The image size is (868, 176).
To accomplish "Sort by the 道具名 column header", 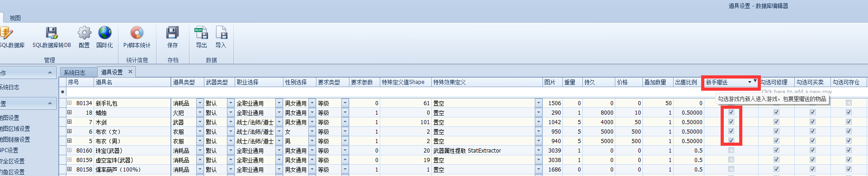I will 132,82.
